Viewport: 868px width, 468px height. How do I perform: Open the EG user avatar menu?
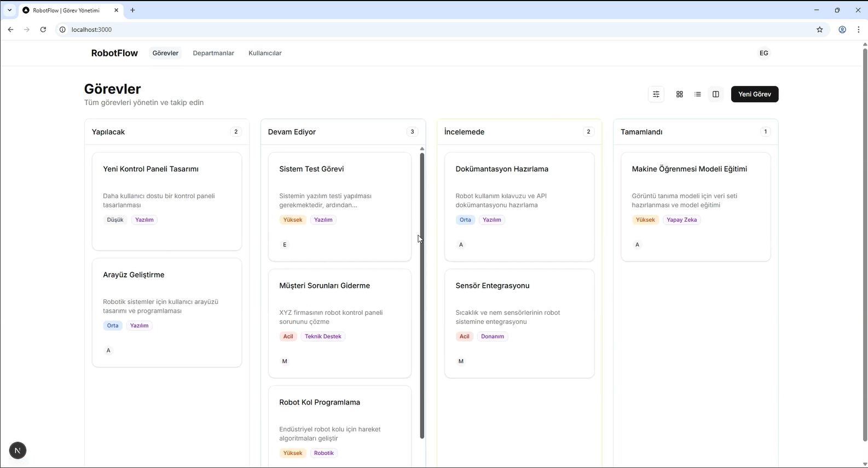(x=763, y=53)
